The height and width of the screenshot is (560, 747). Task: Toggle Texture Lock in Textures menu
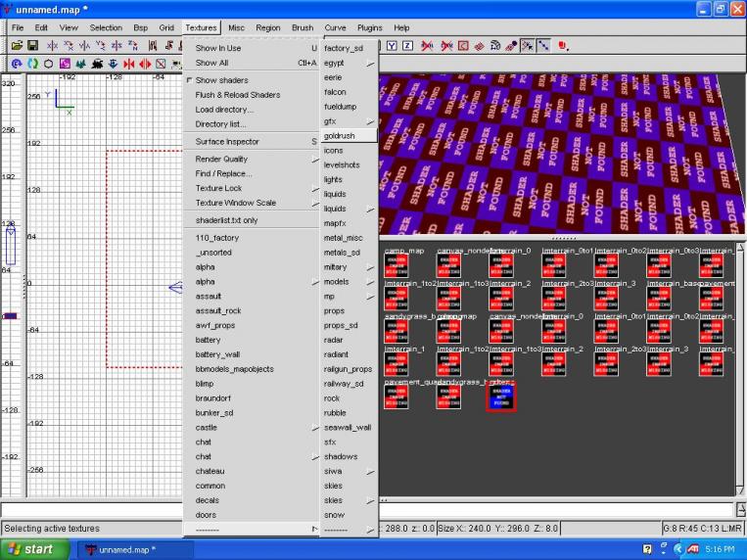click(x=218, y=188)
